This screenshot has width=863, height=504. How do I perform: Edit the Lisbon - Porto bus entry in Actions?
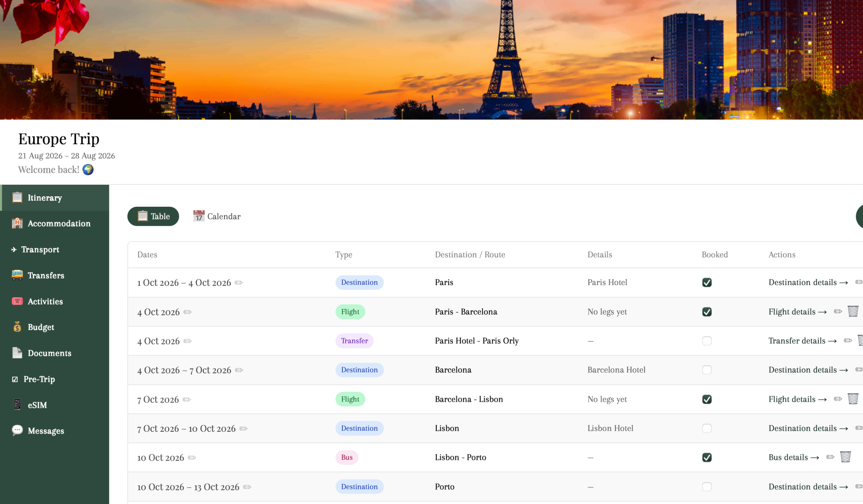[x=830, y=457]
